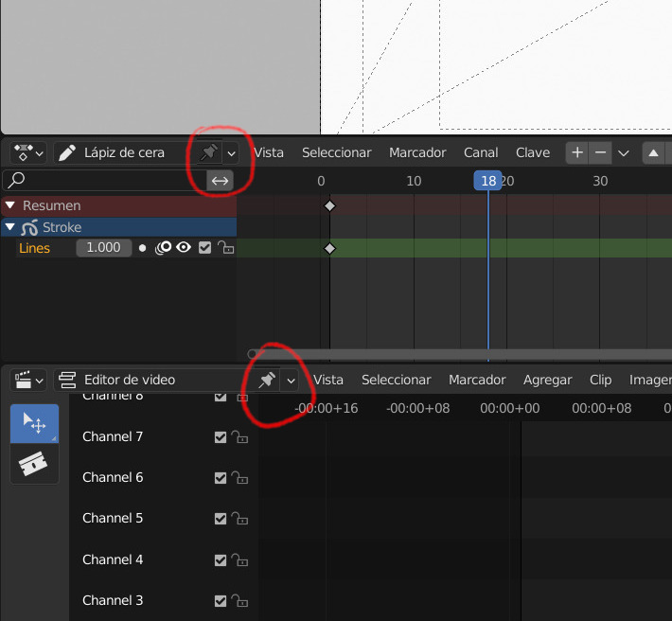
Task: Open the Clip menu
Action: tap(600, 380)
